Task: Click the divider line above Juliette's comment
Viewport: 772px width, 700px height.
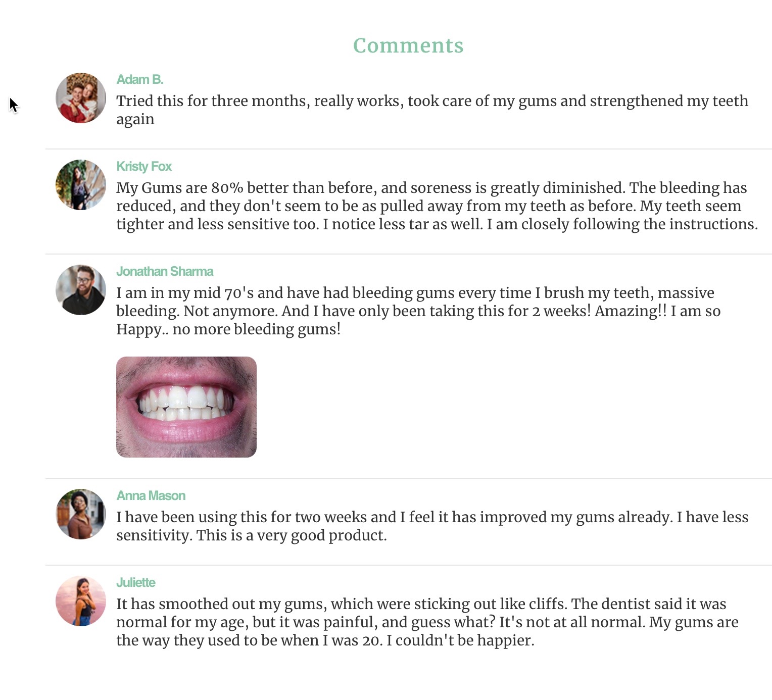Action: 408,565
